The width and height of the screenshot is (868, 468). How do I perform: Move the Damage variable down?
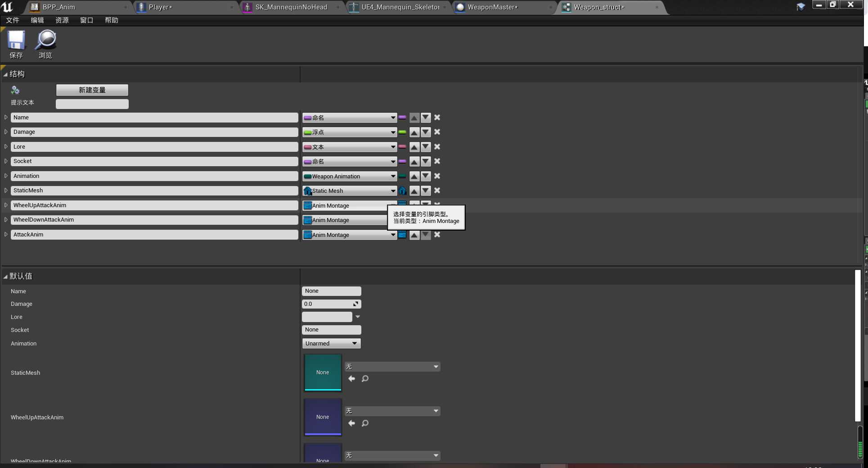coord(426,132)
